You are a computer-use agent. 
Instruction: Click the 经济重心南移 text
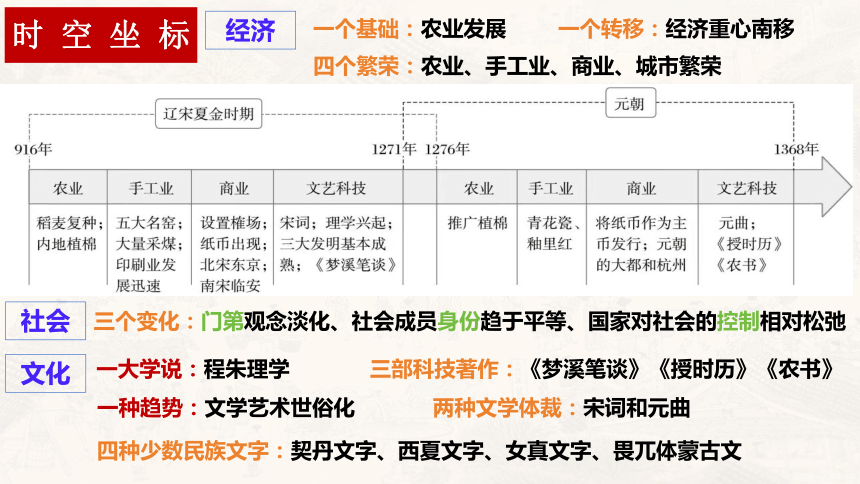(729, 29)
